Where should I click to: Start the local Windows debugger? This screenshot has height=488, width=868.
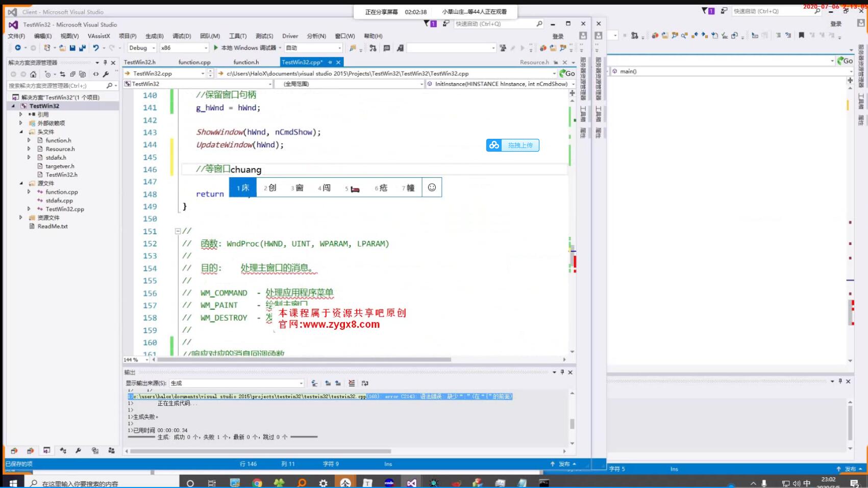[x=244, y=47]
